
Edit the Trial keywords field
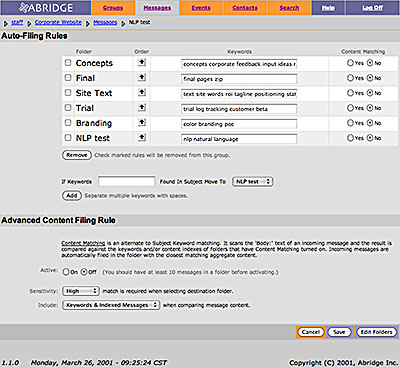pos(239,109)
